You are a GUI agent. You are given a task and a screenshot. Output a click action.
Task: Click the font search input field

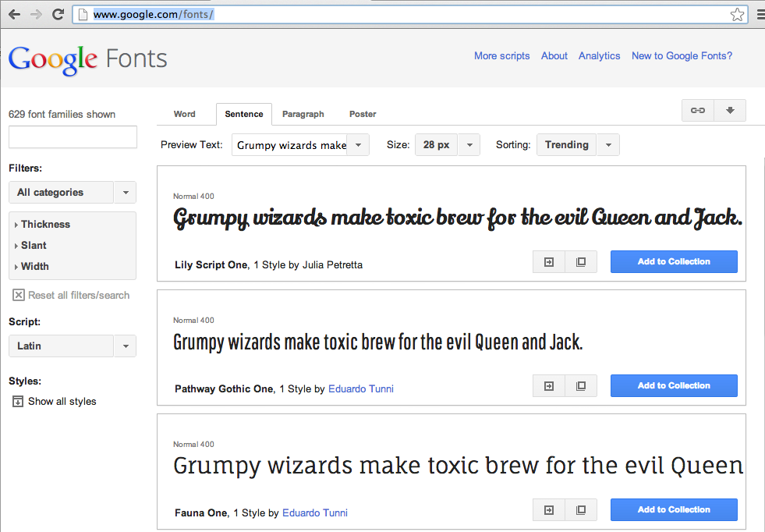pyautogui.click(x=72, y=137)
